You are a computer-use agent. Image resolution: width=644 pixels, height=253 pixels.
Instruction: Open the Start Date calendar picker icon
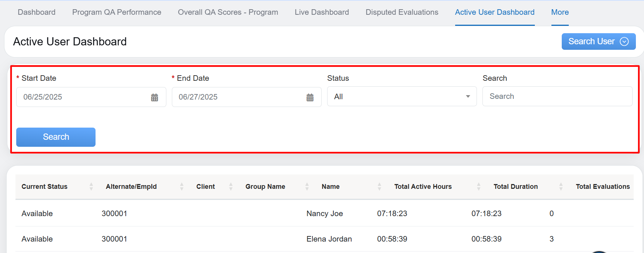(x=155, y=97)
